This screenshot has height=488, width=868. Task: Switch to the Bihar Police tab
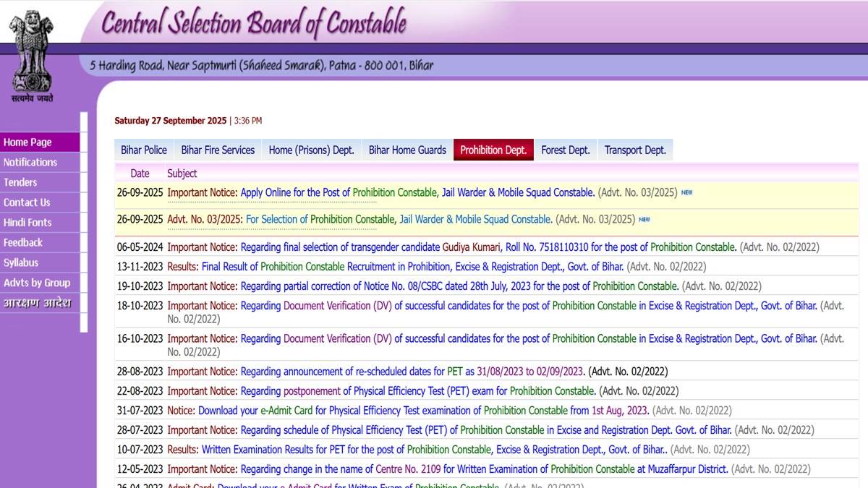click(x=144, y=150)
